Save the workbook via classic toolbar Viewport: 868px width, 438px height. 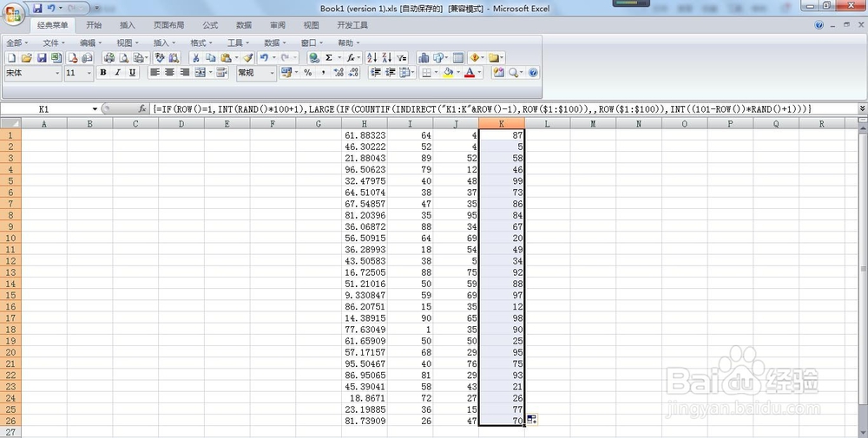(x=42, y=57)
